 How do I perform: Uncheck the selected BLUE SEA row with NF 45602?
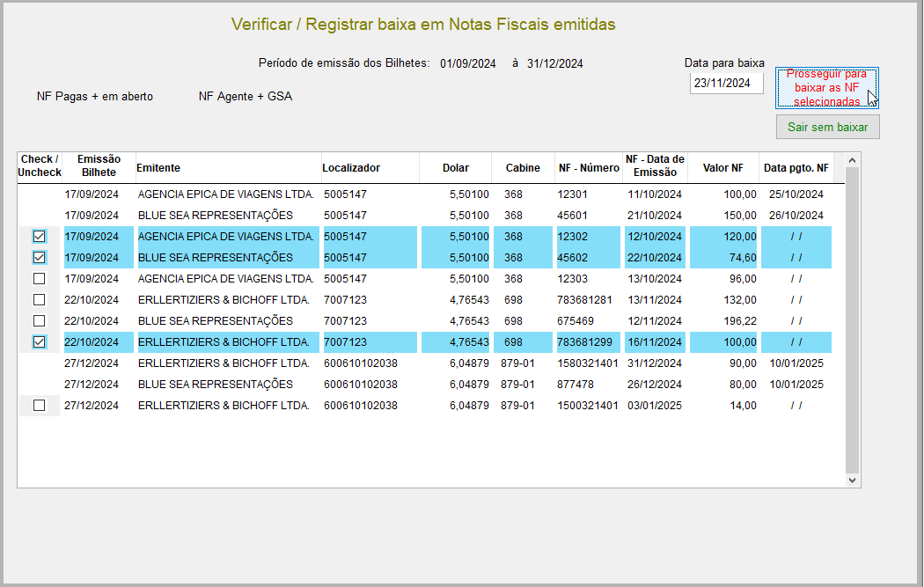click(x=40, y=257)
